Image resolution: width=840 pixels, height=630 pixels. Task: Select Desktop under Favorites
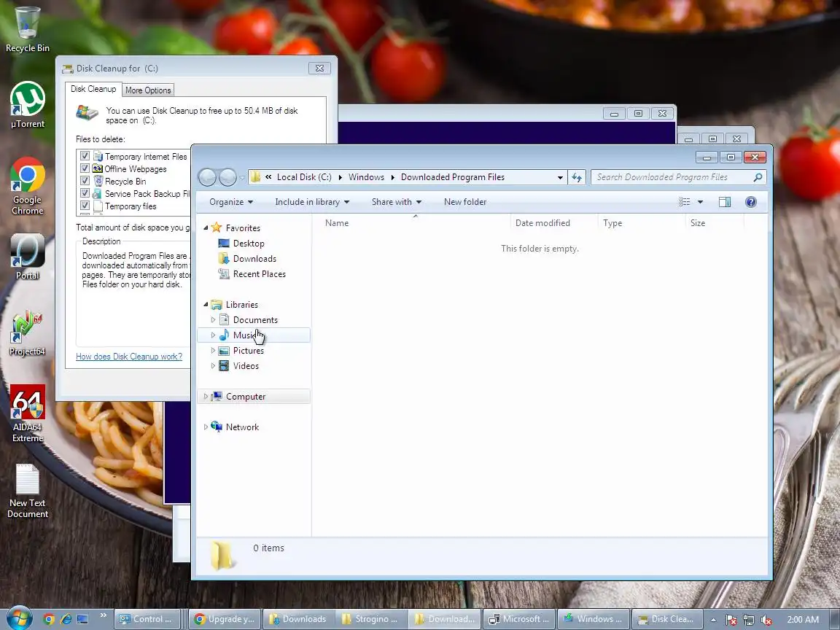[x=249, y=244]
